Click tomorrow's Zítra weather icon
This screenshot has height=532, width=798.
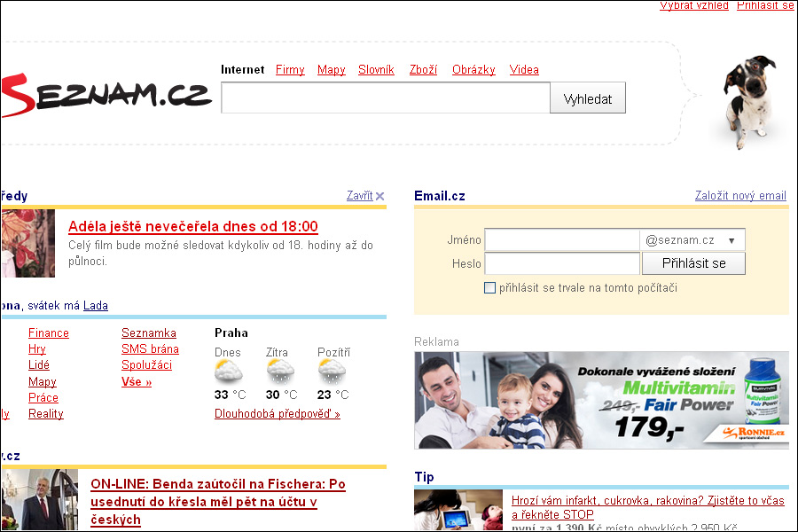(280, 372)
